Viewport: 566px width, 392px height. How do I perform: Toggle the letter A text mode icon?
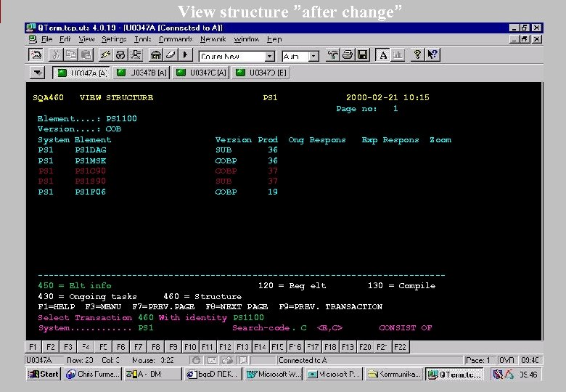click(382, 55)
